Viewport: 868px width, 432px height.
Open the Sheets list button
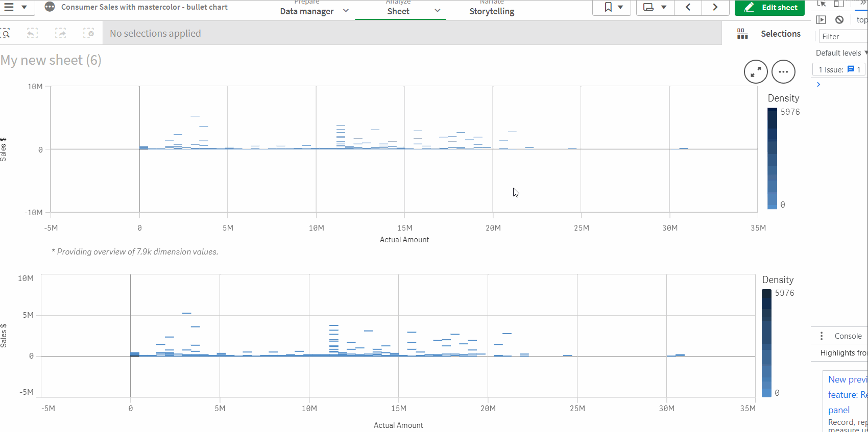click(655, 7)
